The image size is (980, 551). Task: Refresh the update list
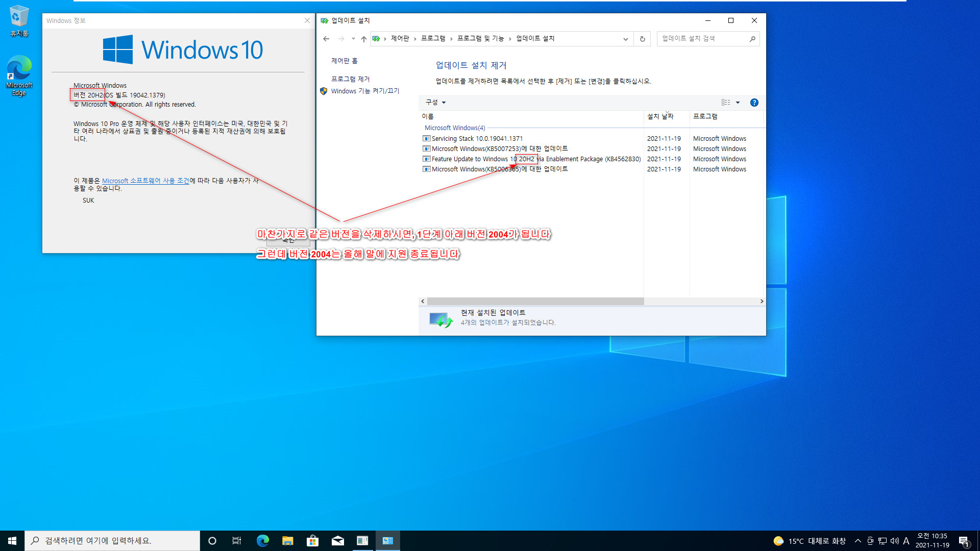point(642,39)
